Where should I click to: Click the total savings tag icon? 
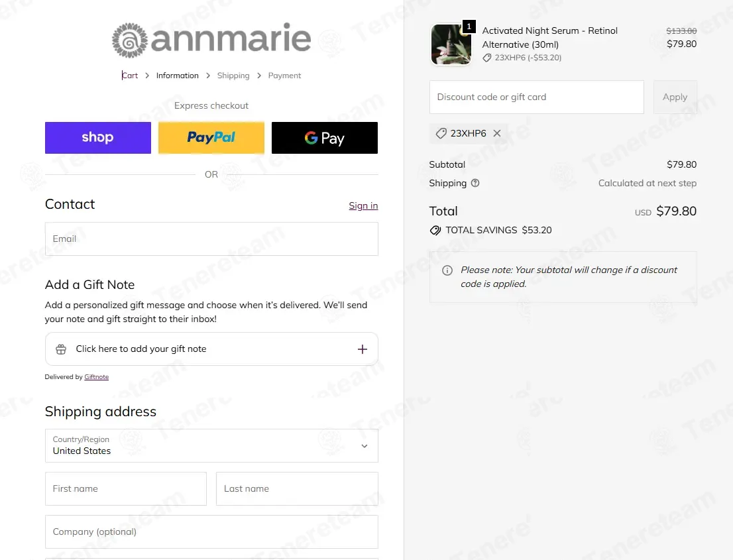(x=435, y=231)
